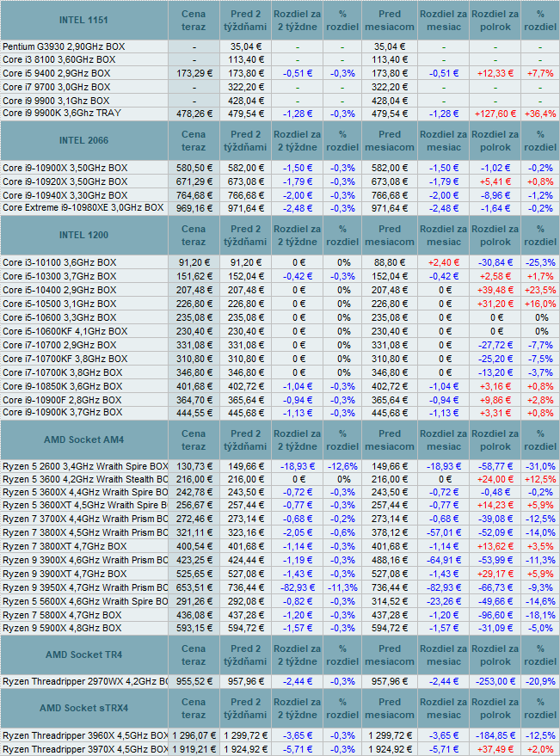Viewport: 560px width, 756px height.
Task: Select Ryzen 7 3700X 4,4GHz Wraith Prism
Action: pyautogui.click(x=85, y=519)
